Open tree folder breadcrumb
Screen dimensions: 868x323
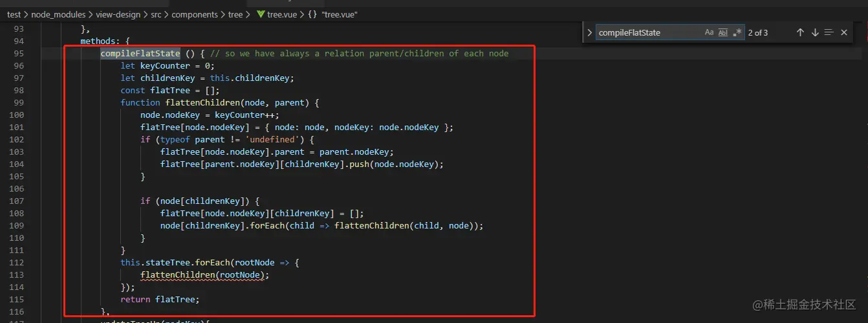pyautogui.click(x=236, y=14)
